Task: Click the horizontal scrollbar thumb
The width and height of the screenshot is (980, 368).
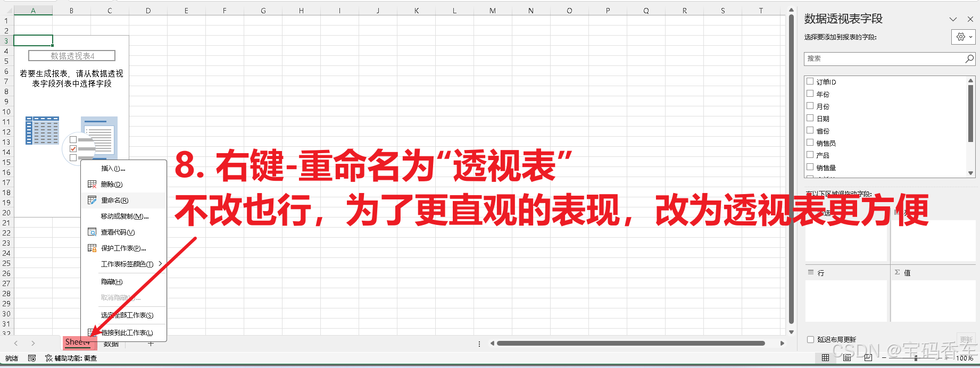Action: tap(631, 344)
